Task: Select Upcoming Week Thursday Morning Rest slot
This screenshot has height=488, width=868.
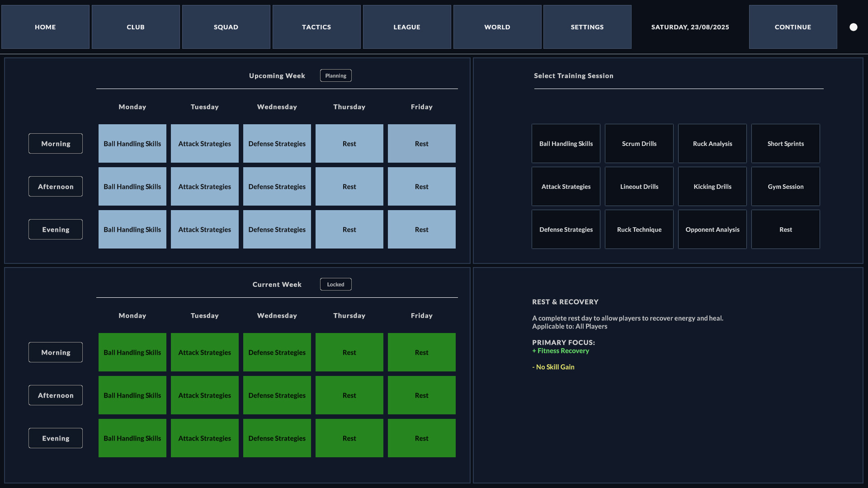Action: [349, 144]
